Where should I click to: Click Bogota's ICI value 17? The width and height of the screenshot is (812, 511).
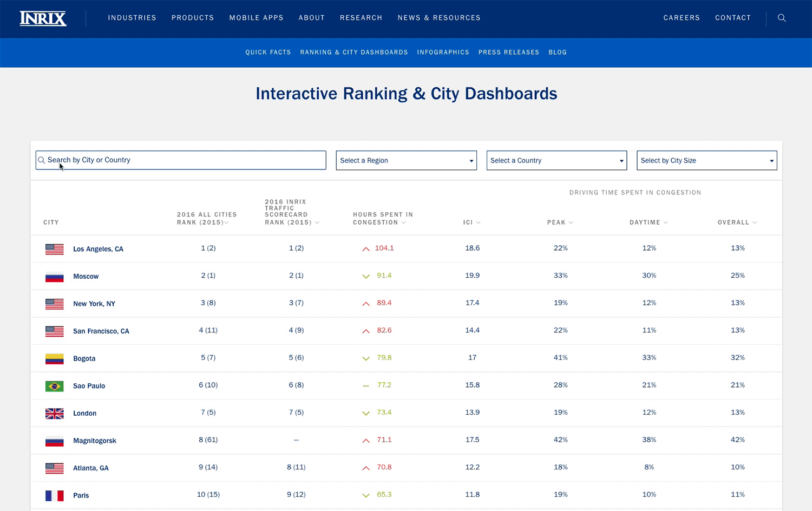[x=472, y=358]
